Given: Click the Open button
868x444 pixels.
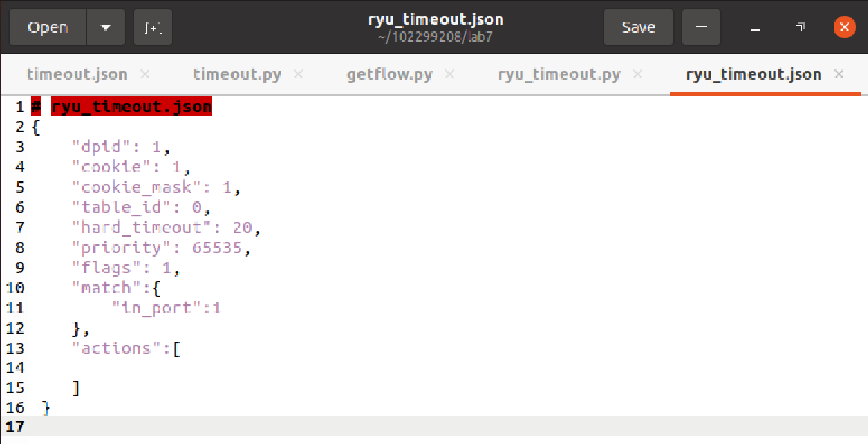Looking at the screenshot, I should [x=49, y=27].
